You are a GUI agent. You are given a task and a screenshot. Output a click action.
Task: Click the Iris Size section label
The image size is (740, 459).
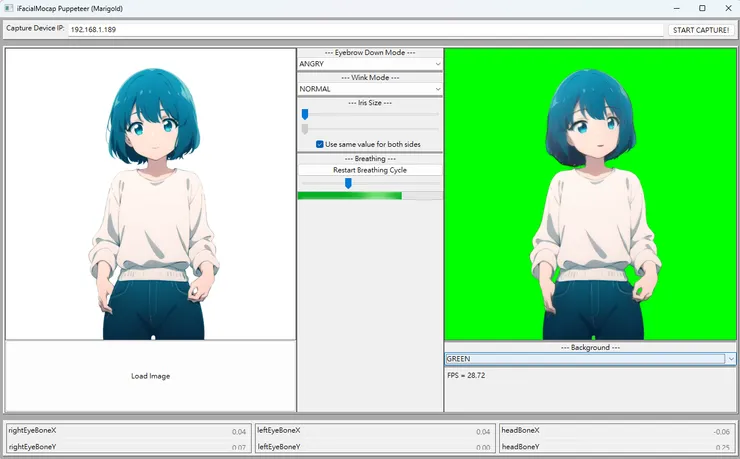coord(370,102)
